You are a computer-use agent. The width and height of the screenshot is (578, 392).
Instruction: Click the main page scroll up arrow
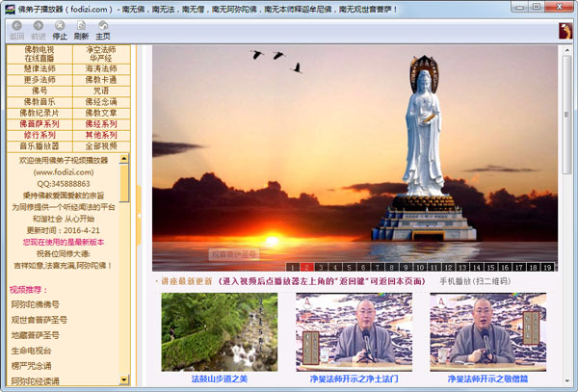coord(567,50)
